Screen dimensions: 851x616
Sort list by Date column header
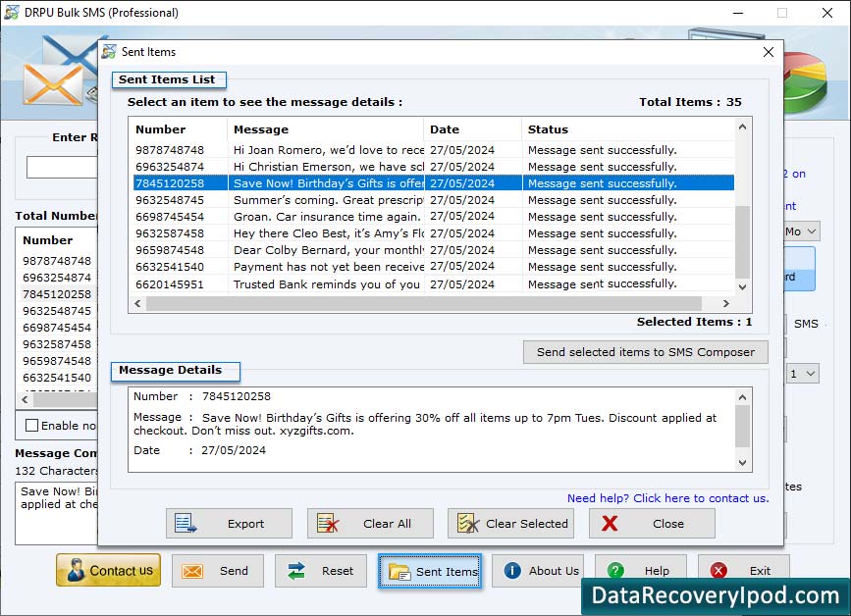click(473, 129)
